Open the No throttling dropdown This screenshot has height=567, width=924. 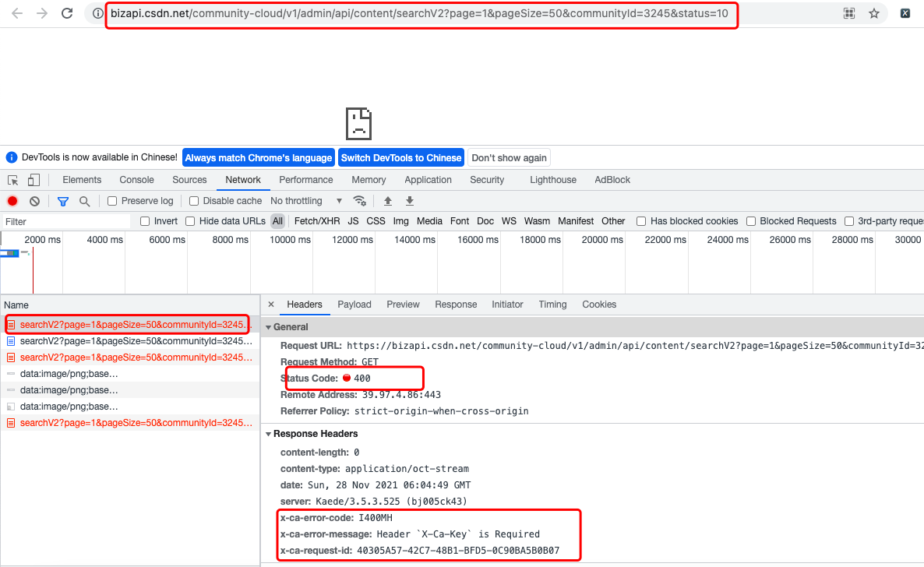[306, 201]
